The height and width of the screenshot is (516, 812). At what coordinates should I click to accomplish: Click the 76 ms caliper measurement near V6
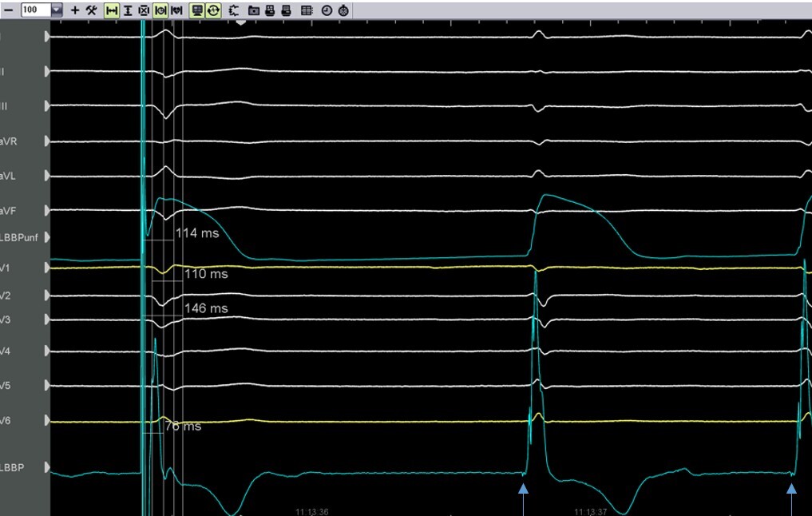tap(184, 427)
